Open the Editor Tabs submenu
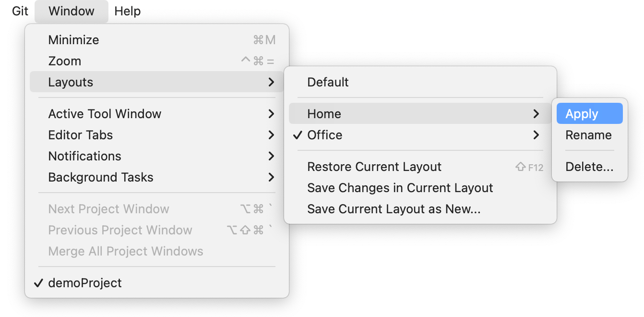The height and width of the screenshot is (317, 644). 81,135
